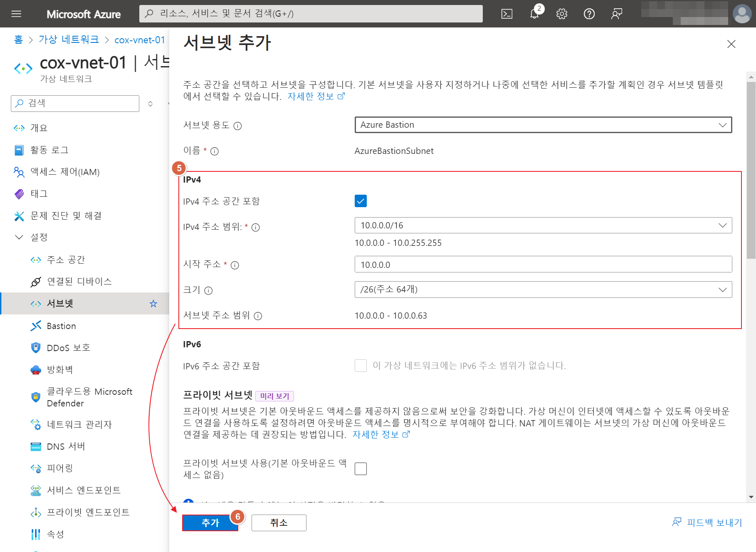This screenshot has height=552, width=756.
Task: Click the 방화벽 cloud icon
Action: (36, 370)
